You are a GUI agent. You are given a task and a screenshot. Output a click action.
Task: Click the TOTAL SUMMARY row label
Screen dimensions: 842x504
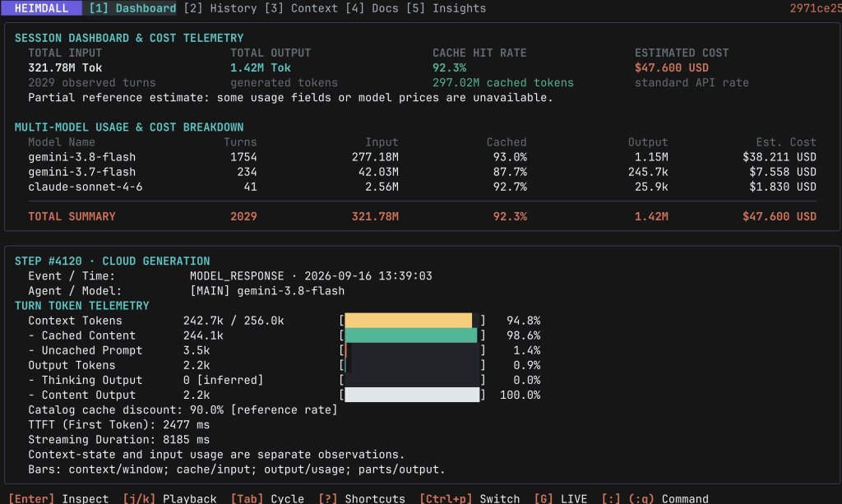point(72,217)
